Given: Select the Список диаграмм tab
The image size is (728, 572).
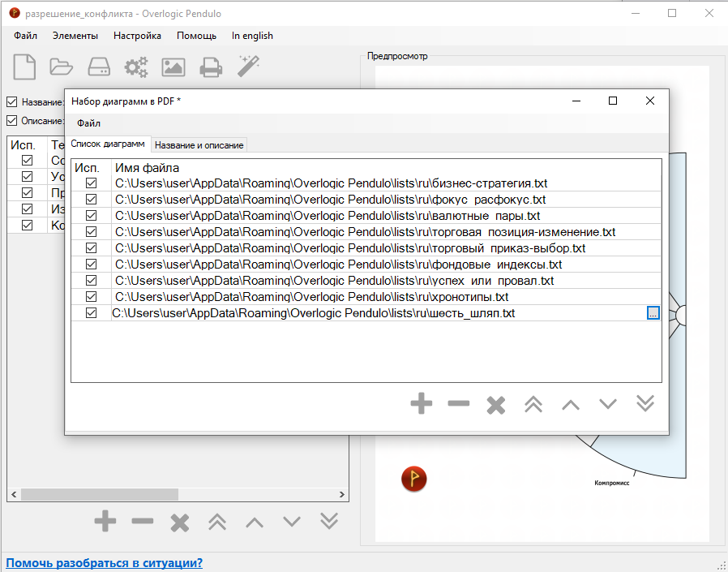Looking at the screenshot, I should pos(108,144).
